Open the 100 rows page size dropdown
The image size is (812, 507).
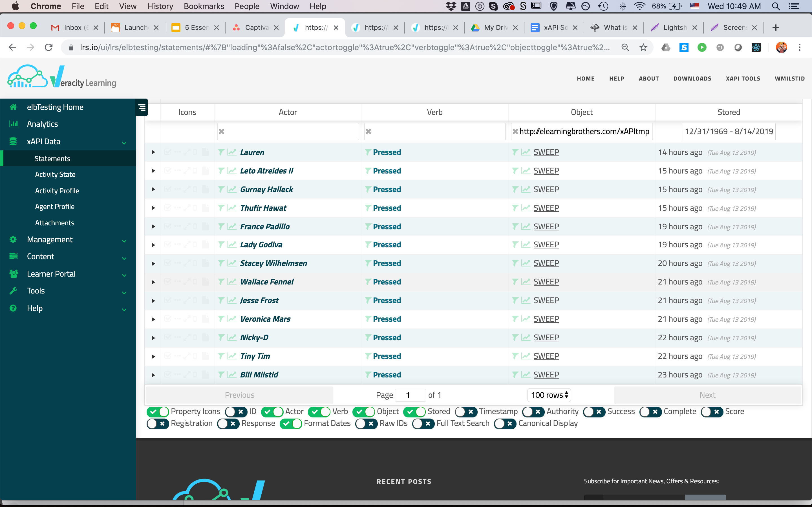click(x=549, y=395)
